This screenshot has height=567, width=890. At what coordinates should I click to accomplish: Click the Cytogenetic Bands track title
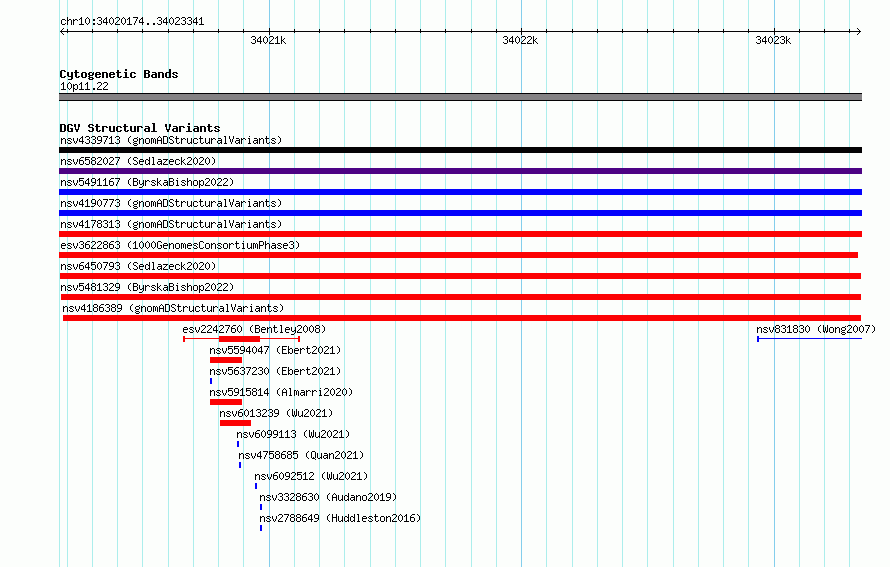[x=119, y=74]
